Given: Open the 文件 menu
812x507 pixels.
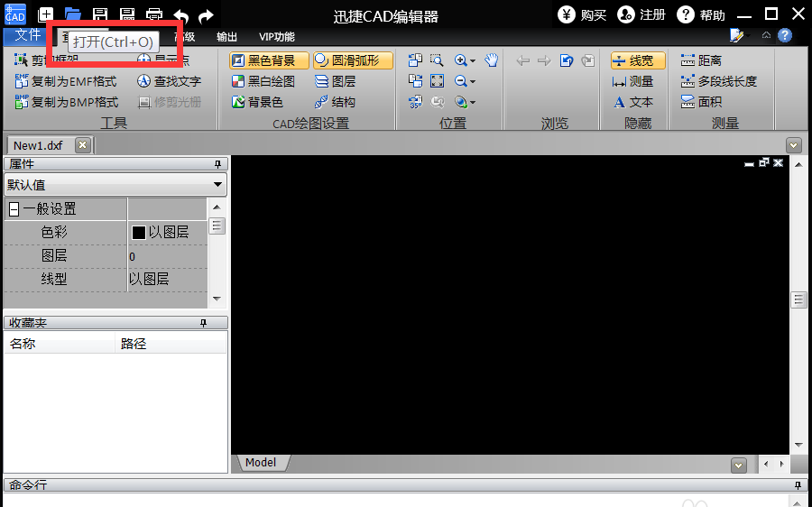Looking at the screenshot, I should coord(27,36).
